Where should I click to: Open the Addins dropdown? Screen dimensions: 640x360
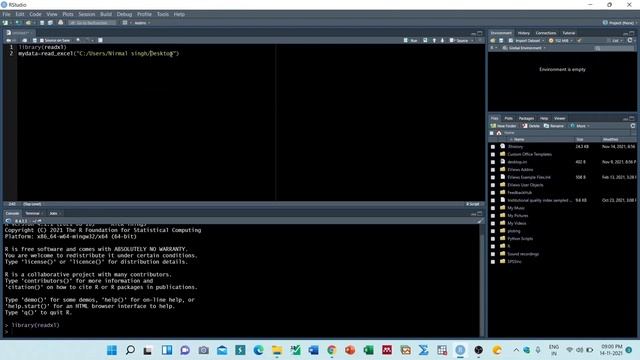coord(142,23)
